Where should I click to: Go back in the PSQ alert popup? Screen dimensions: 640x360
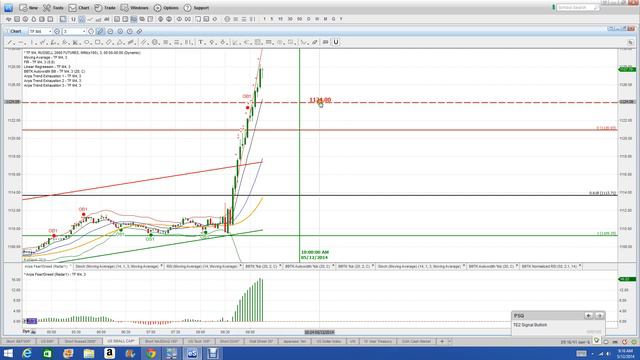(x=588, y=316)
